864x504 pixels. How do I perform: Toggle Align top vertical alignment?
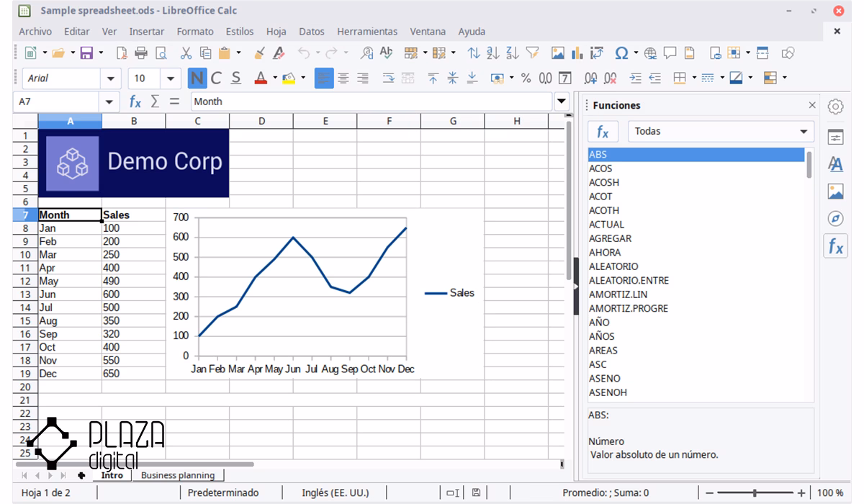(x=433, y=78)
